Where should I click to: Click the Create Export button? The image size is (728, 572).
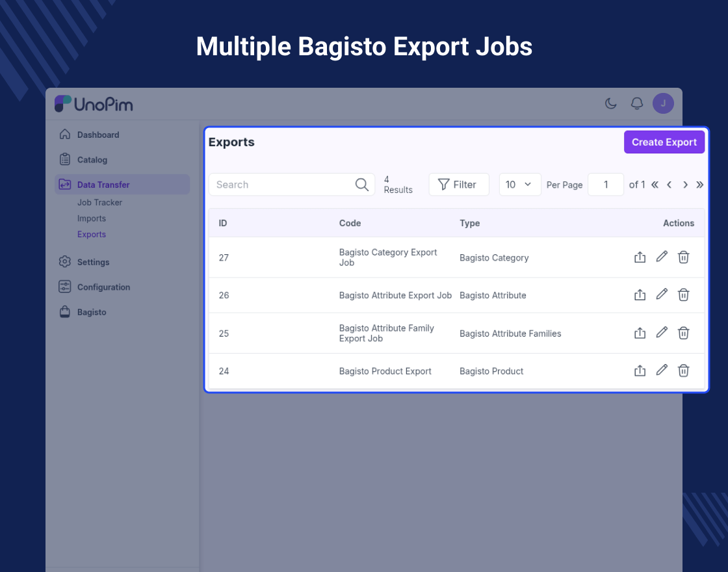(664, 142)
